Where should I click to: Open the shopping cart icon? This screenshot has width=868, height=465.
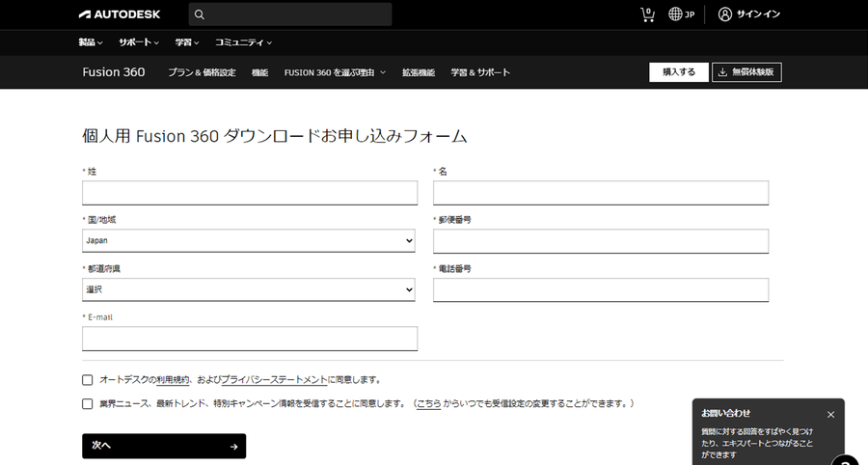647,14
